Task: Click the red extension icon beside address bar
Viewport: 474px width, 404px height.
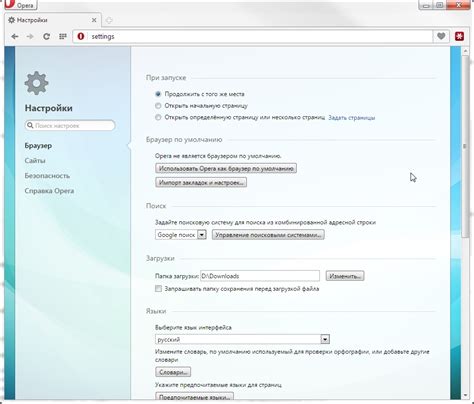Action: (x=460, y=36)
